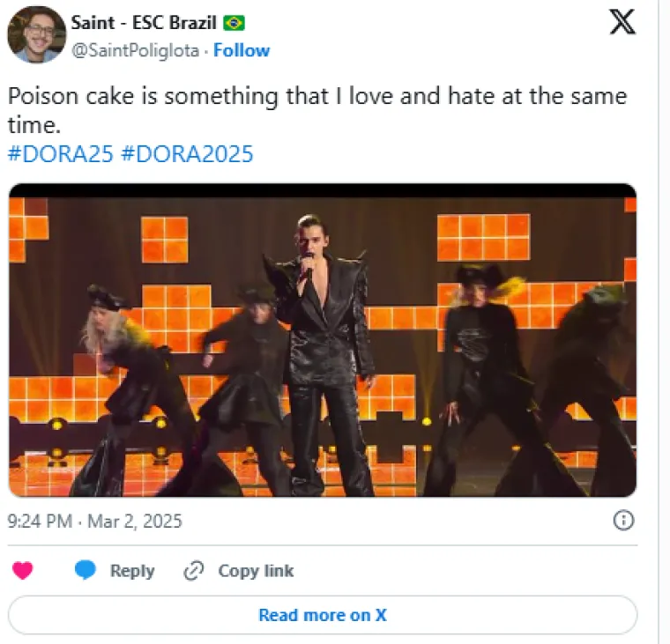Open the tweet info icon
The width and height of the screenshot is (670, 644).
(x=623, y=521)
